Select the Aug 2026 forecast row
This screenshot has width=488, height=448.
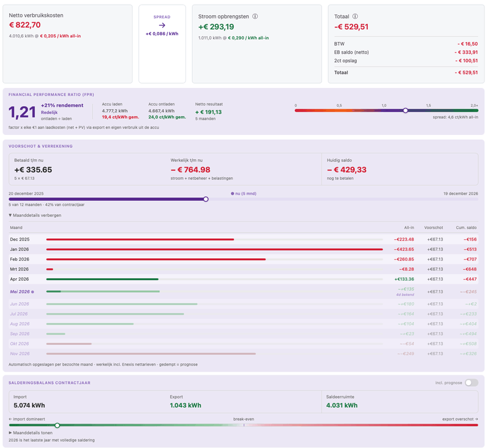(x=243, y=323)
